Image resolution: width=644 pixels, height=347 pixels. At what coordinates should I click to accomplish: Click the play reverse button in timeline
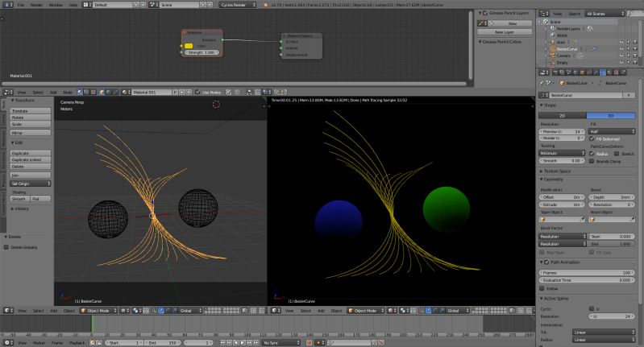236,342
